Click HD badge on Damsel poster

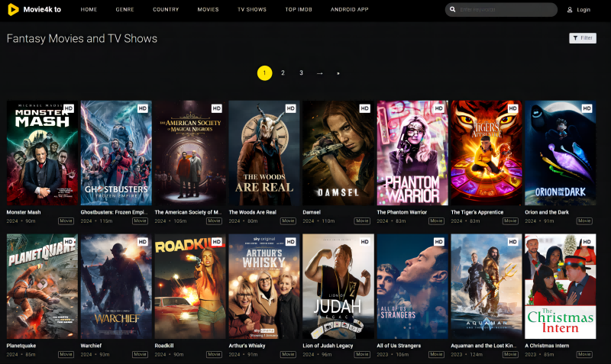click(365, 108)
